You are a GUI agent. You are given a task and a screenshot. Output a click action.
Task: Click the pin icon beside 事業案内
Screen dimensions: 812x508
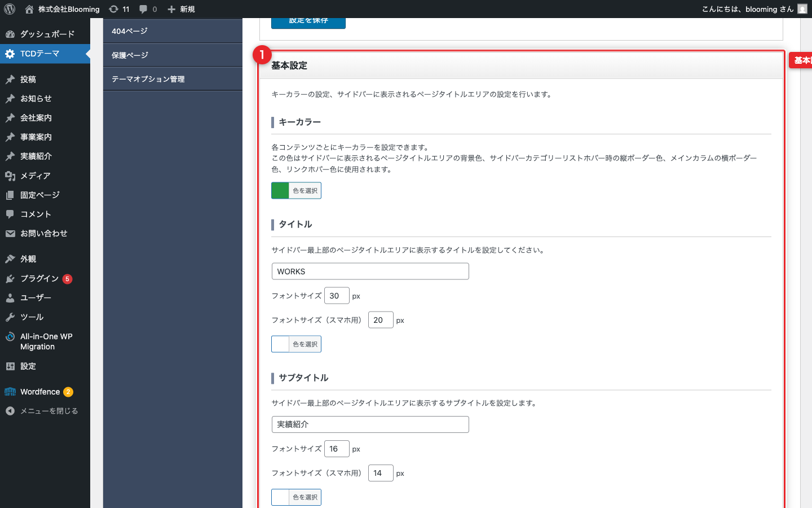[x=10, y=137]
